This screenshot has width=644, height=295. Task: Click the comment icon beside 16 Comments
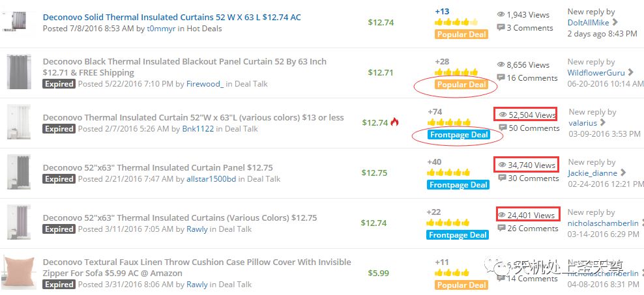(501, 77)
